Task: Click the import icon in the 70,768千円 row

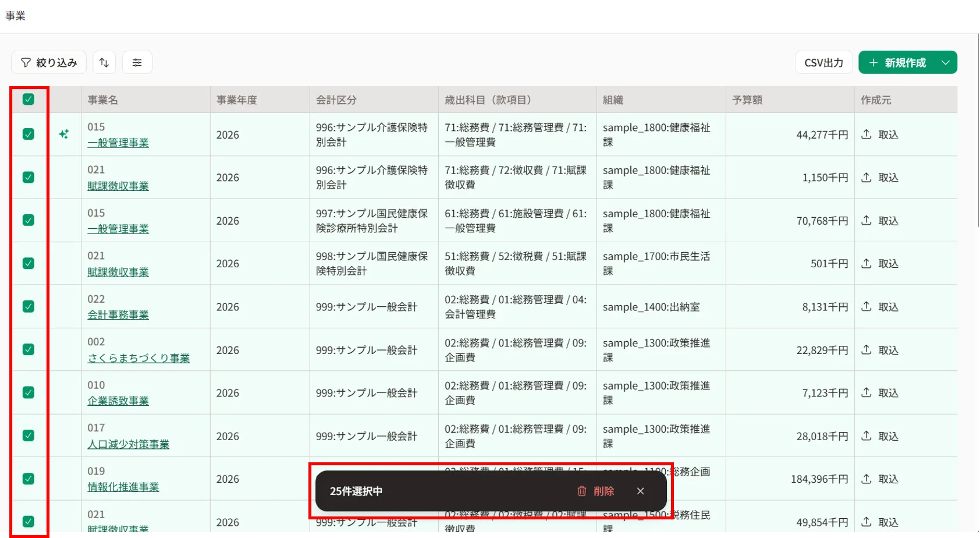Action: point(867,221)
